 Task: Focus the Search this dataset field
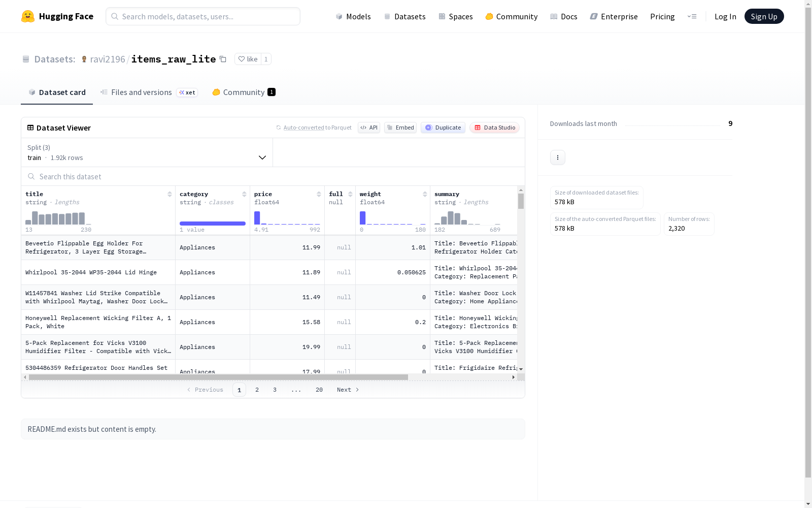(273, 176)
